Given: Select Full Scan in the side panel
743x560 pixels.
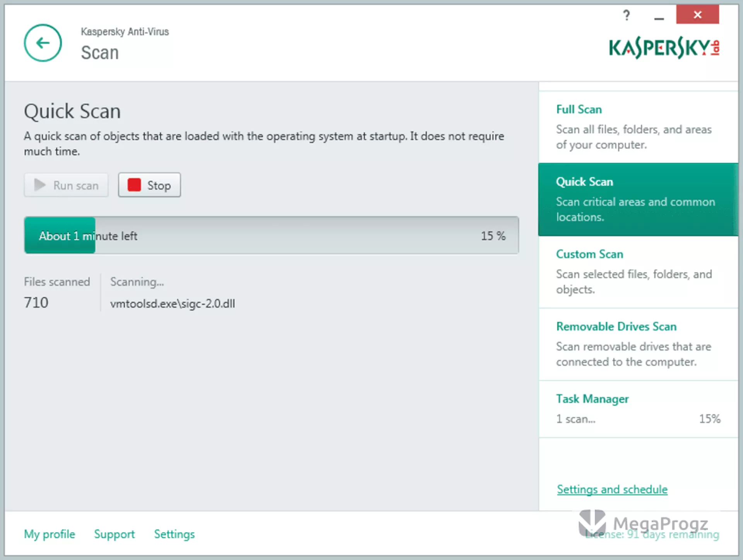Looking at the screenshot, I should pyautogui.click(x=639, y=127).
